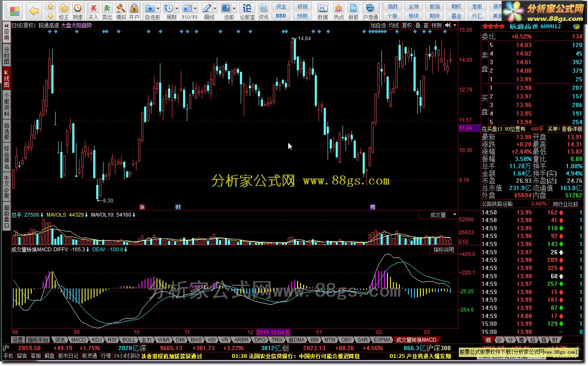Switch to the 综合排名 side tab
Image resolution: width=588 pixels, height=366 pixels.
(x=6, y=158)
